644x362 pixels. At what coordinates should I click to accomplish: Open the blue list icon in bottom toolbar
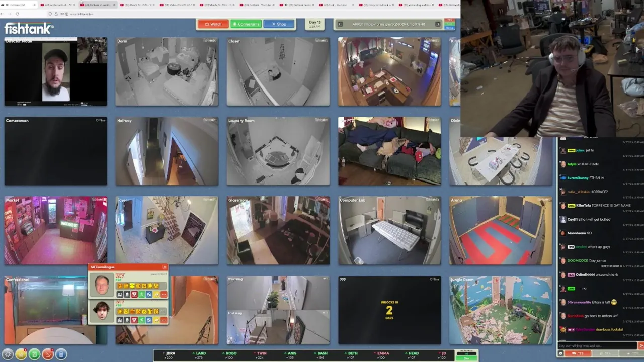point(61,354)
